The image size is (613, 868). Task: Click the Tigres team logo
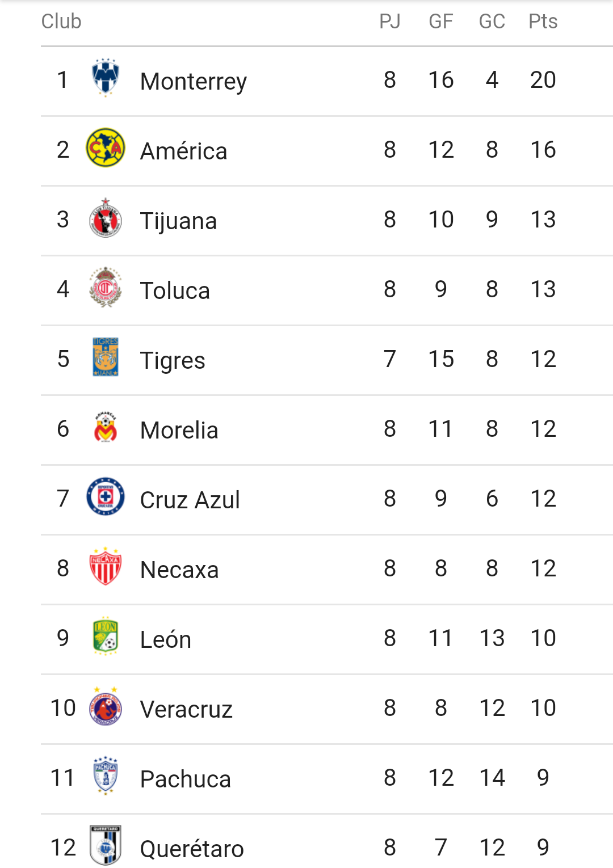(106, 357)
